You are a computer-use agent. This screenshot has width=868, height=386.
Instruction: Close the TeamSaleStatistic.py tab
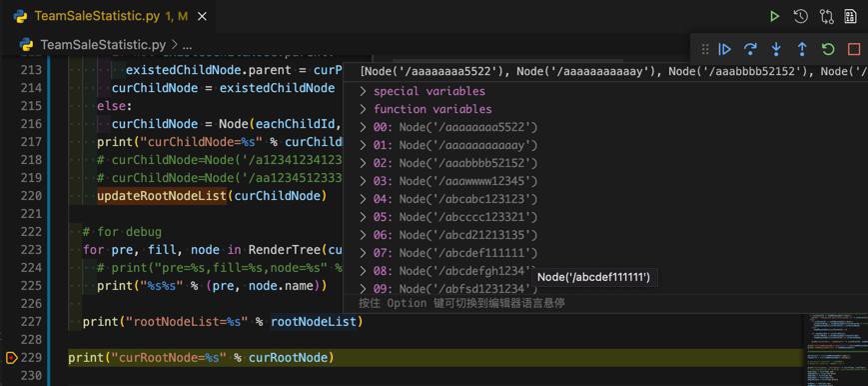(202, 17)
